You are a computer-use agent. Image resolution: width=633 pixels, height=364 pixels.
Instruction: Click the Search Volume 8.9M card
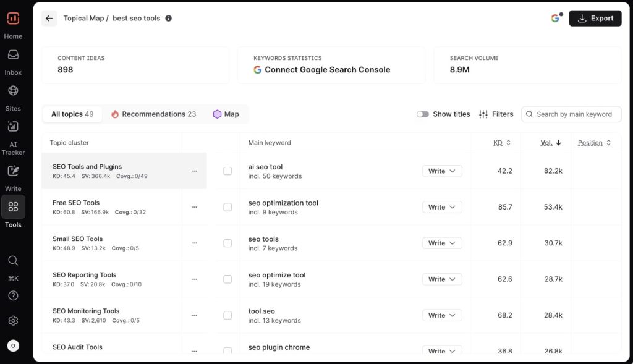pos(527,65)
